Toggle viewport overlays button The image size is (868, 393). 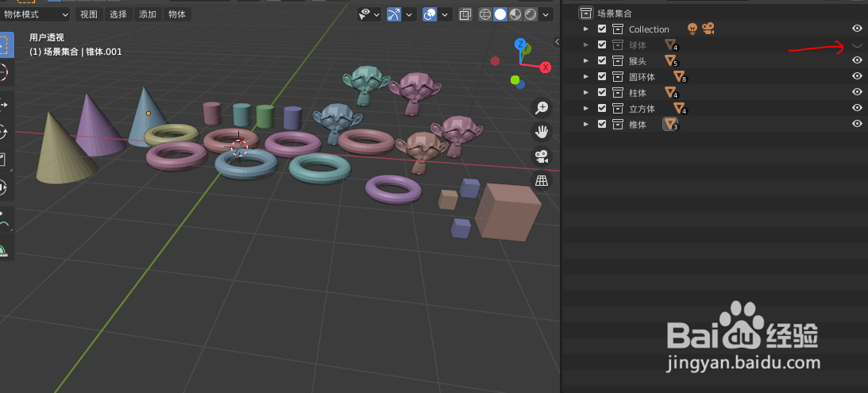[x=430, y=14]
